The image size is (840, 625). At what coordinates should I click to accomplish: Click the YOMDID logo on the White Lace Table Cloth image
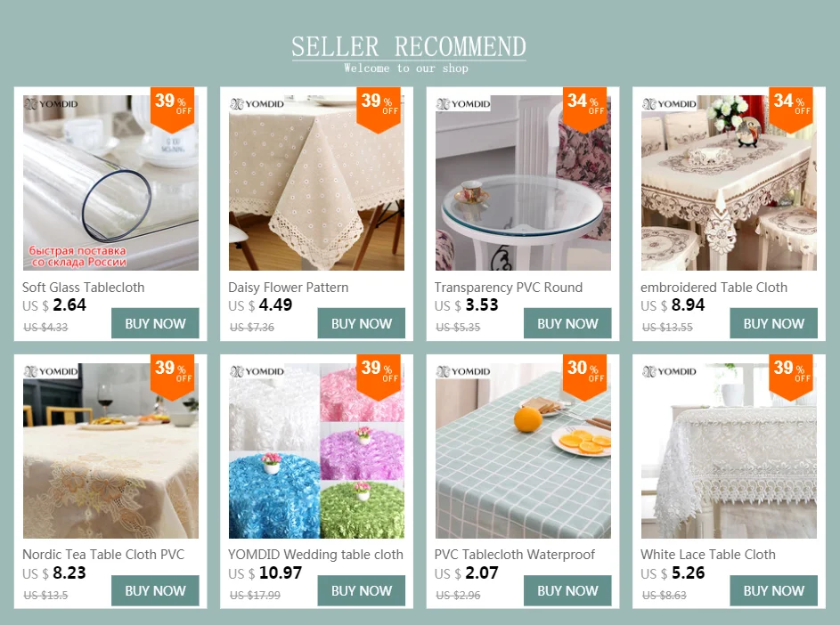pos(669,371)
